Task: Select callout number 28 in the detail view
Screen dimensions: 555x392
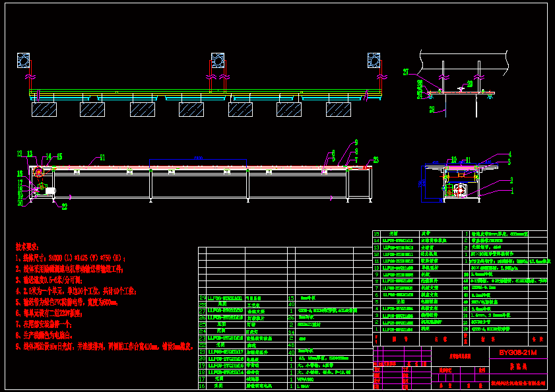Action: click(432, 110)
